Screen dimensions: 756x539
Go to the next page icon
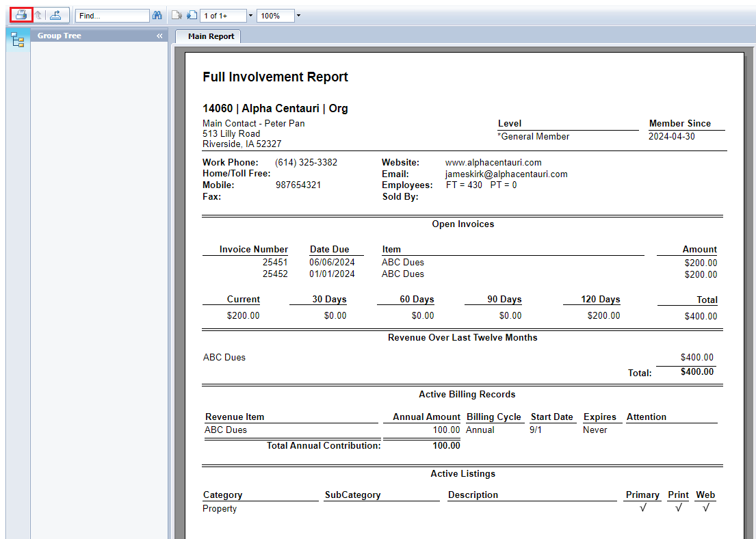pyautogui.click(x=192, y=15)
